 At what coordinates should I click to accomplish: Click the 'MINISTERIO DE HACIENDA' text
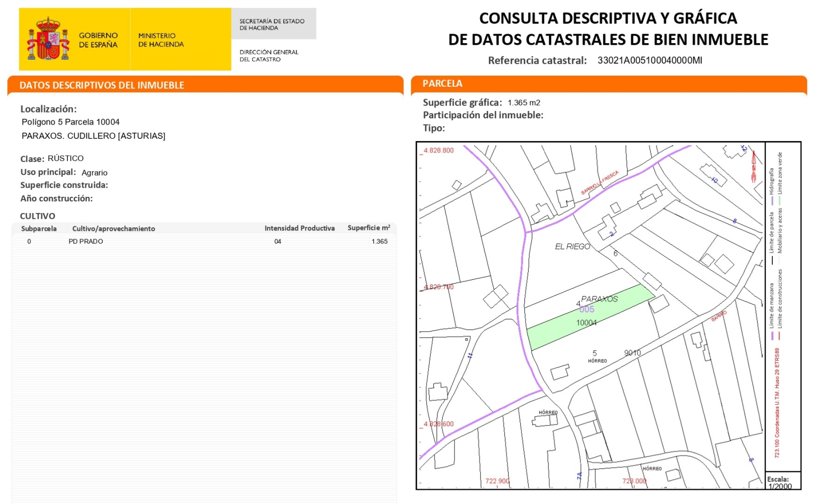161,40
